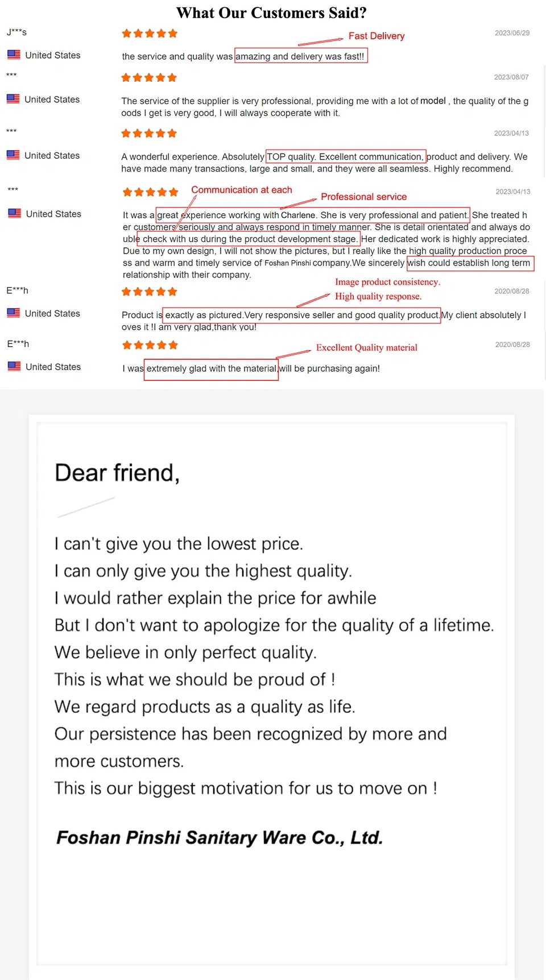Click the five-star rating dated 2023/06/29
Image resolution: width=546 pixels, height=980 pixels.
tap(150, 34)
